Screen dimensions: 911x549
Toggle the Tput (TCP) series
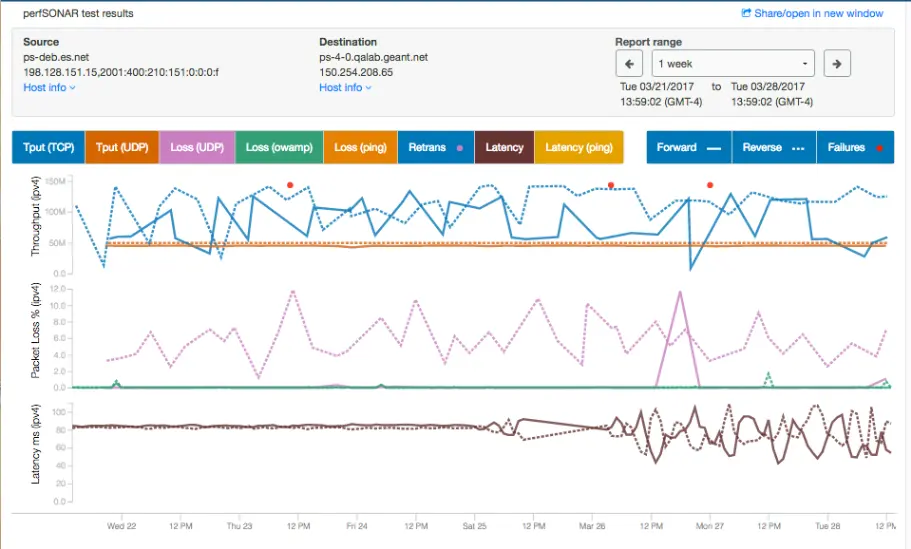[x=49, y=148]
